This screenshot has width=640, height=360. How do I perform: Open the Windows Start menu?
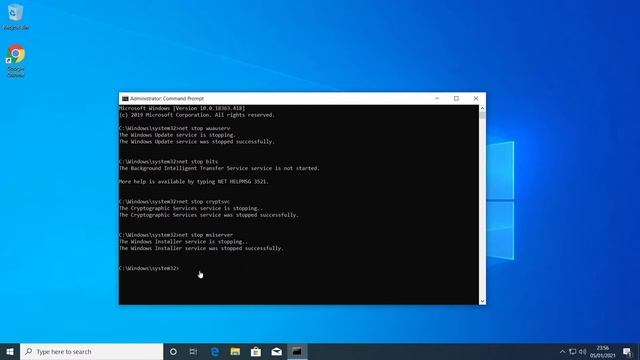[x=10, y=352]
